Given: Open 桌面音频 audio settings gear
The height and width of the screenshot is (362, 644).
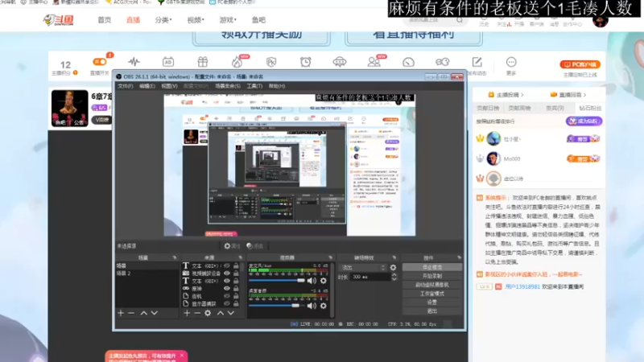Looking at the screenshot, I should click(x=324, y=306).
